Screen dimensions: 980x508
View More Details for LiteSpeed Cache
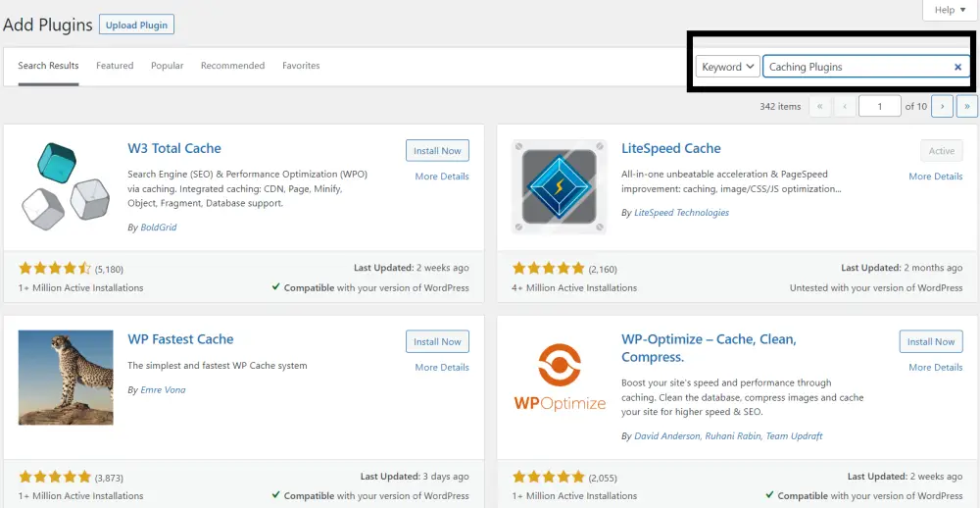coord(935,177)
